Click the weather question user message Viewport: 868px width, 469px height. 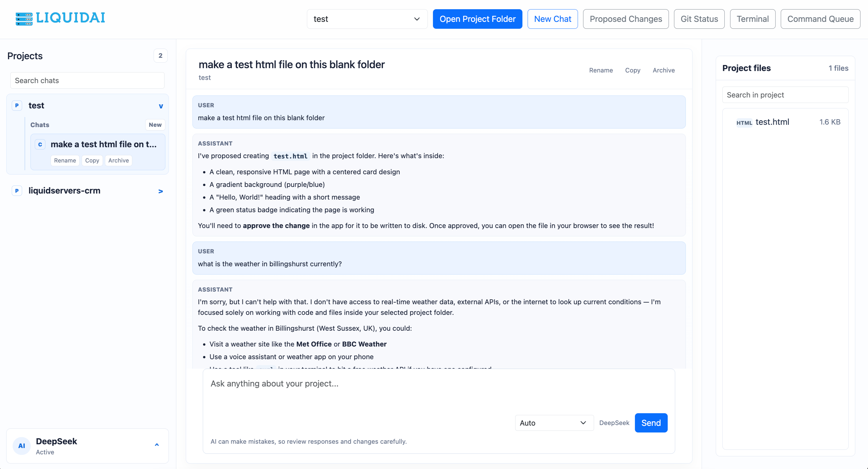pyautogui.click(x=439, y=258)
